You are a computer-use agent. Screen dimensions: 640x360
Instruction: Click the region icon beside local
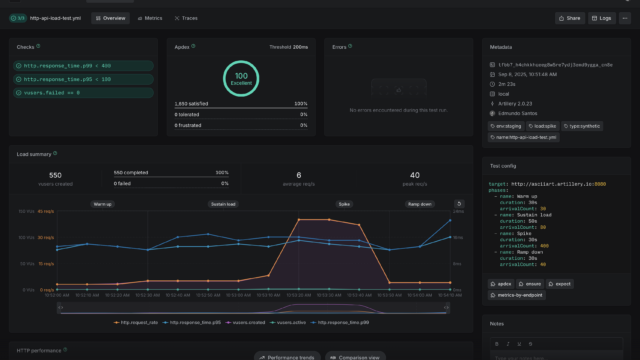(492, 94)
